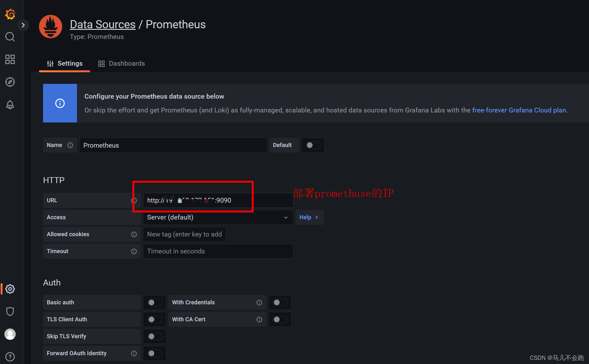Enable the TLS Client Auth toggle
The width and height of the screenshot is (589, 364).
(x=155, y=319)
